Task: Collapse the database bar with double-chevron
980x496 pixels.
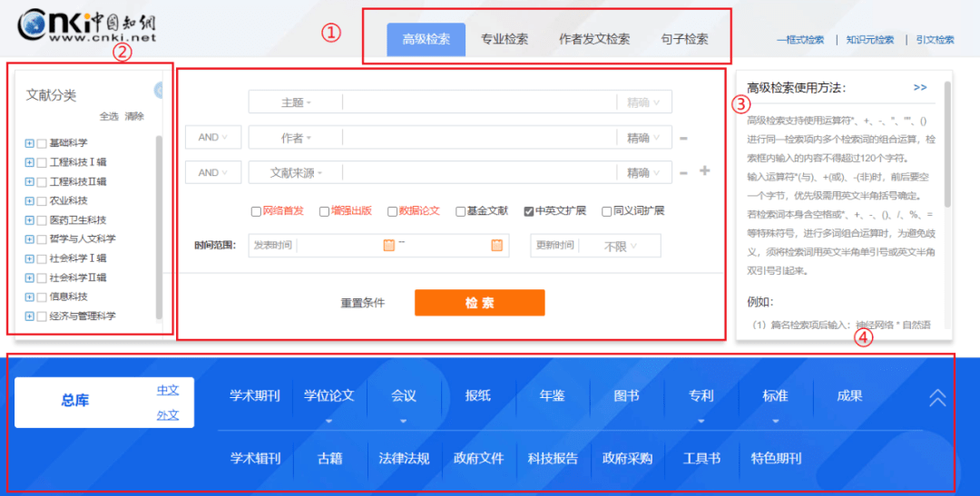Action: pyautogui.click(x=937, y=398)
